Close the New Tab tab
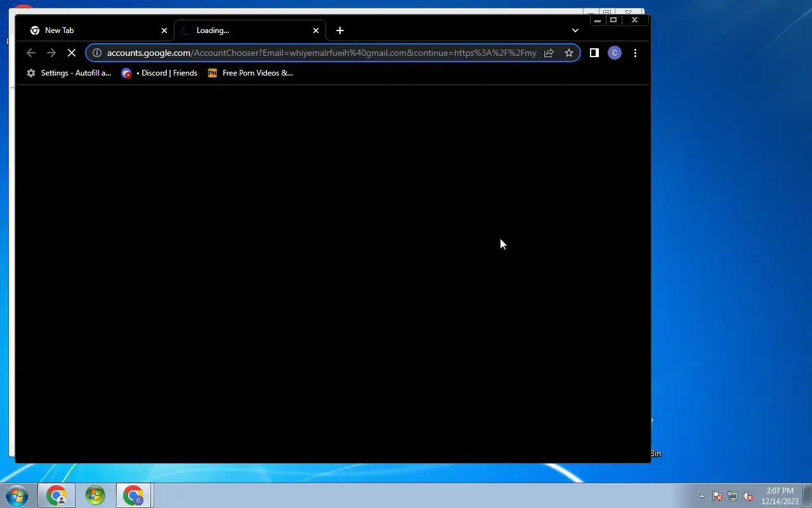Image resolution: width=812 pixels, height=508 pixels. 164,30
